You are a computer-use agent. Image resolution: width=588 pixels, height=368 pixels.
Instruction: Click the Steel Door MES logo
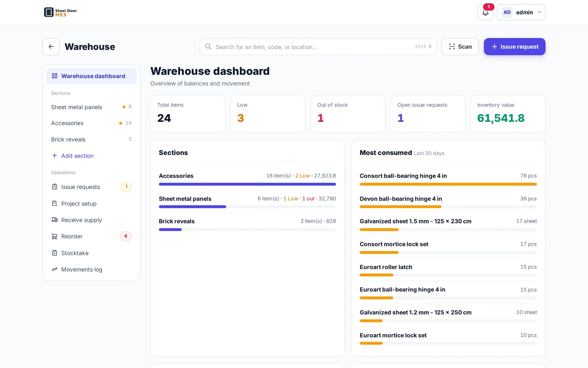61,13
